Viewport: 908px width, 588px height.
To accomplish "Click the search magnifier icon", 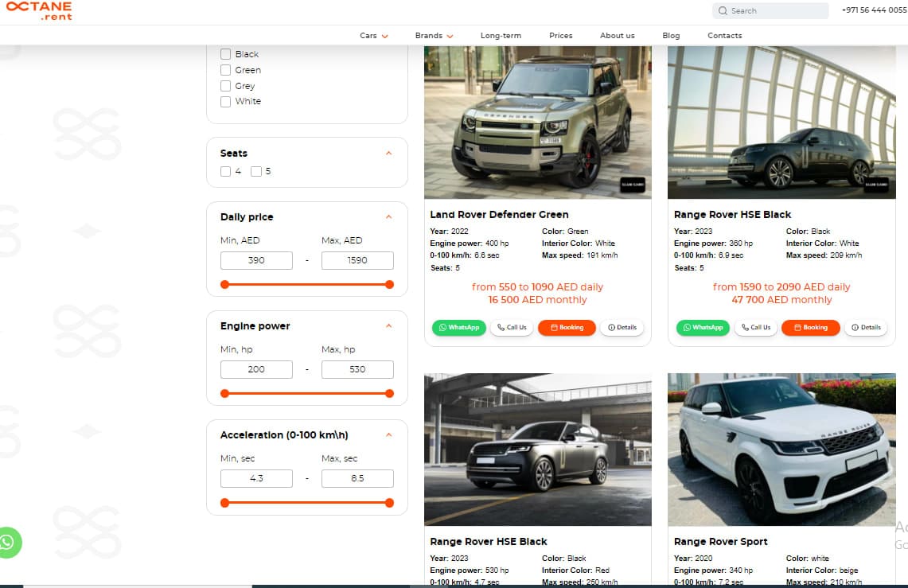I will (723, 10).
